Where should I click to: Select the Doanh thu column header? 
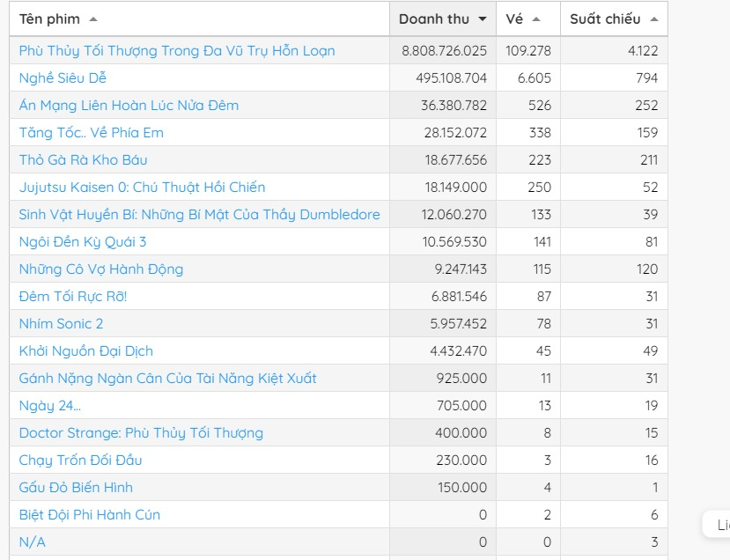[x=443, y=18]
